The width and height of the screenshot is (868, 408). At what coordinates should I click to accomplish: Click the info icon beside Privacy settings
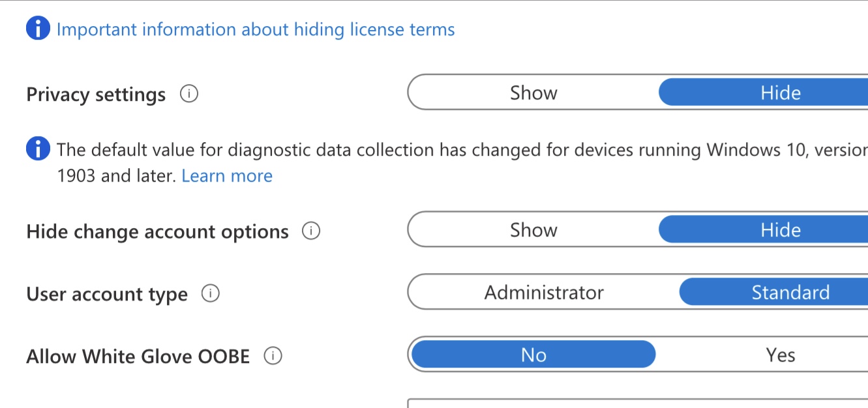(189, 94)
